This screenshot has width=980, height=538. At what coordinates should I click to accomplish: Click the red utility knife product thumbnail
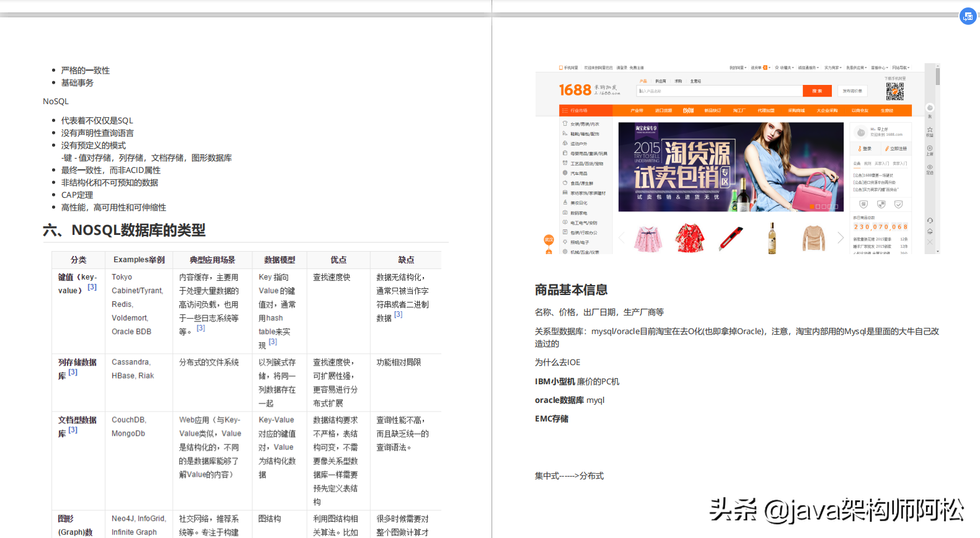(731, 238)
